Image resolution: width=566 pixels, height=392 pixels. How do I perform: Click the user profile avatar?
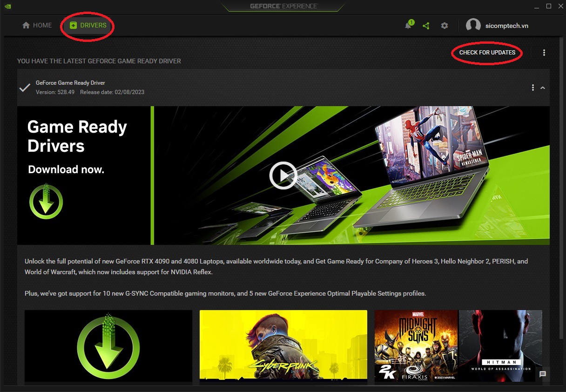pos(473,26)
